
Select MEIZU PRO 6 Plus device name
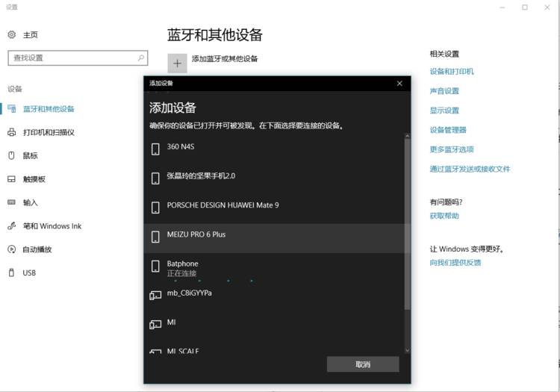(x=196, y=234)
